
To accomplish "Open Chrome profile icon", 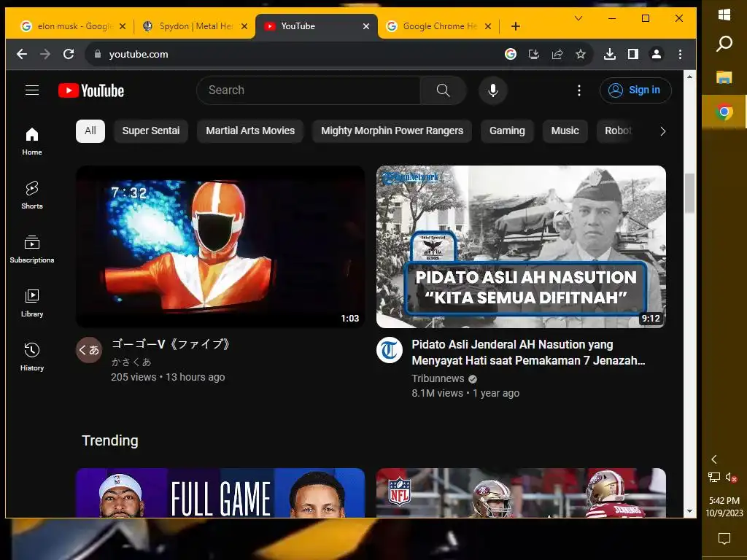I will tap(657, 54).
